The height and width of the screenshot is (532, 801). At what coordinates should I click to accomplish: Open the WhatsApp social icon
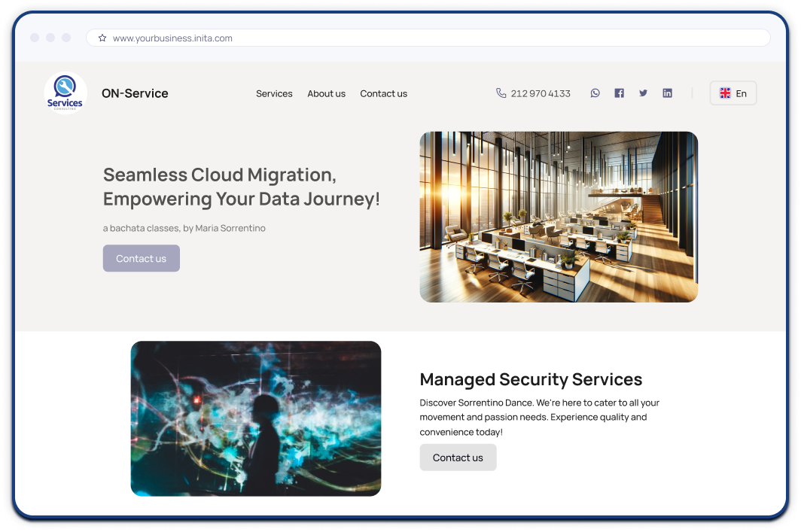coord(595,93)
